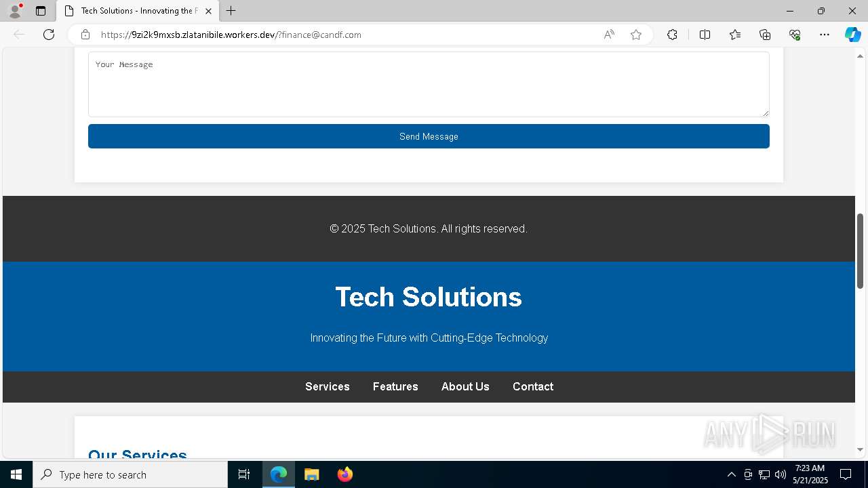This screenshot has height=488, width=868.
Task: Open the network tray icon
Action: [764, 474]
